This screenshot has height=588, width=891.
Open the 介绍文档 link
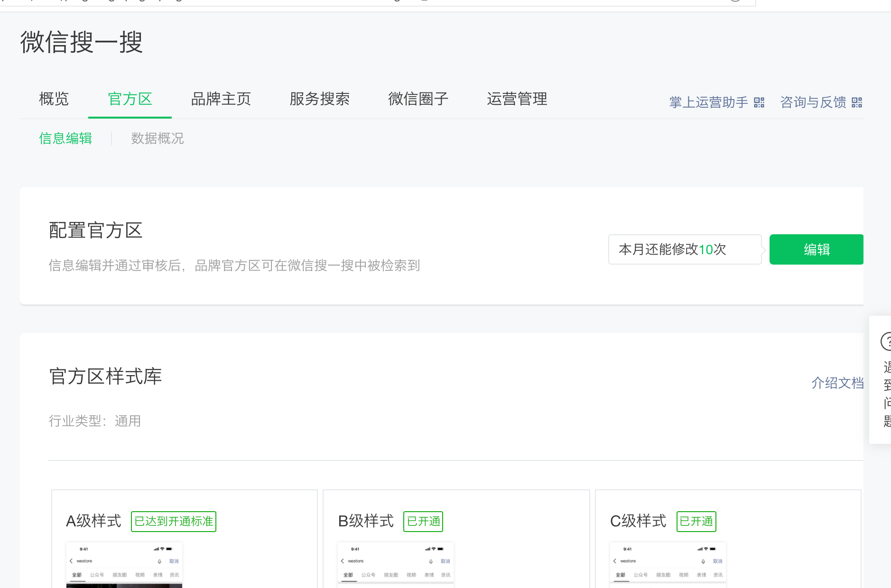(x=837, y=383)
